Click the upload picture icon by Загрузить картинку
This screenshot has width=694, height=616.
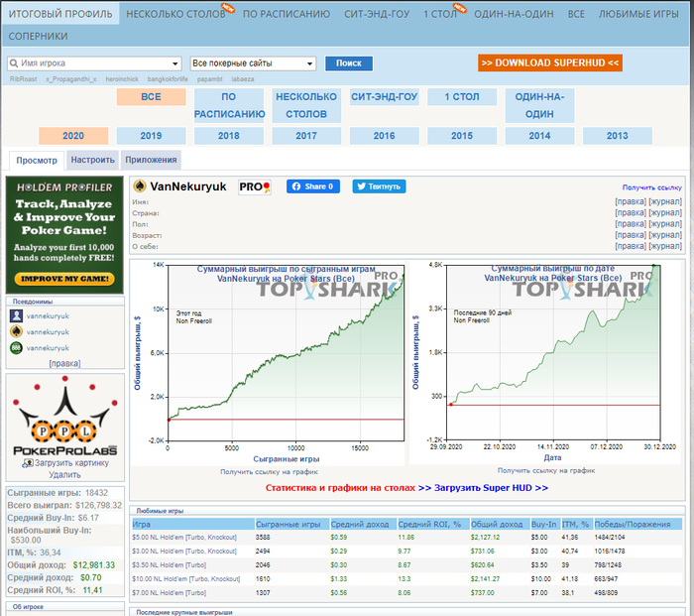coord(28,463)
